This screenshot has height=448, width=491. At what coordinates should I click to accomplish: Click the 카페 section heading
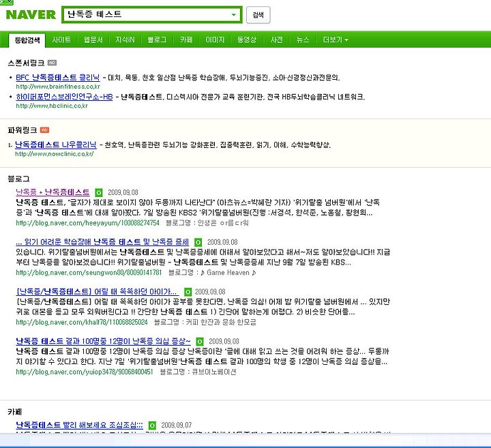point(15,412)
